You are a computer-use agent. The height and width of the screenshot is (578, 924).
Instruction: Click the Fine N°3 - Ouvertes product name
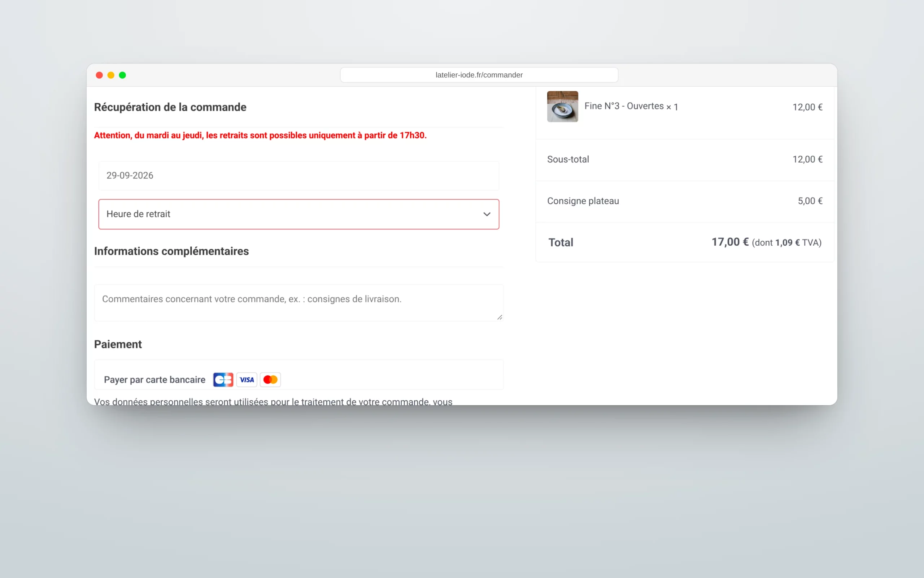coord(624,106)
